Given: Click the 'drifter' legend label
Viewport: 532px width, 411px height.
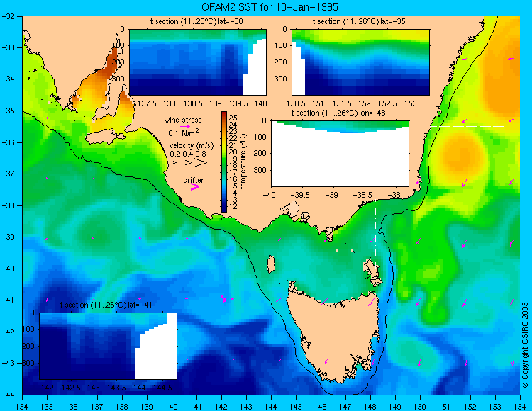Looking at the screenshot, I should pos(194,180).
